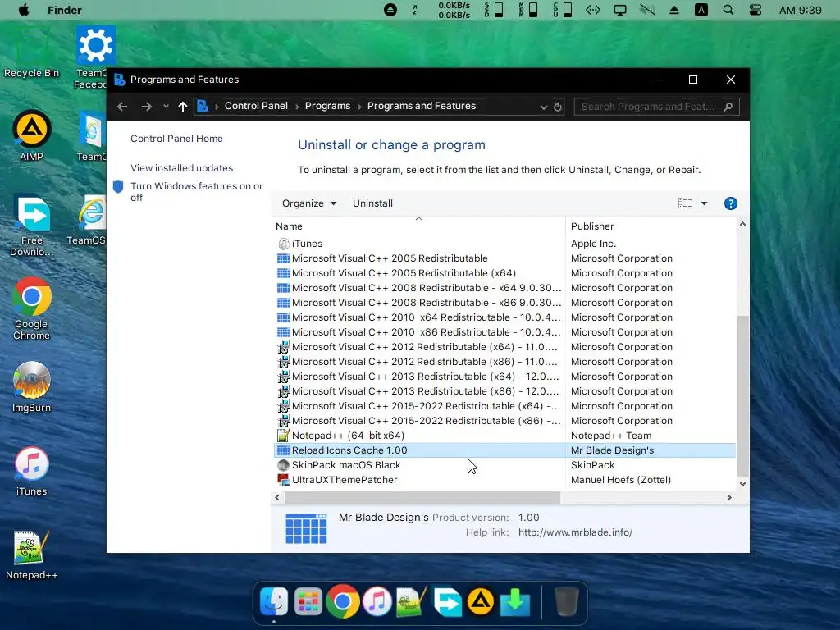Viewport: 840px width, 630px height.
Task: Select Microsoft Visual C++ 2005 Redistributable (x64)
Action: [504, 272]
